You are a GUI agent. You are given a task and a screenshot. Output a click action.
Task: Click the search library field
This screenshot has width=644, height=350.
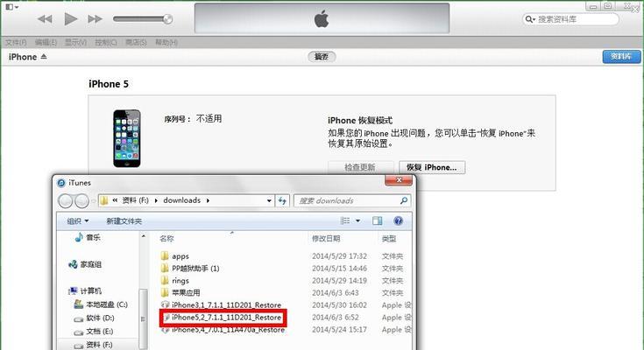(x=570, y=19)
